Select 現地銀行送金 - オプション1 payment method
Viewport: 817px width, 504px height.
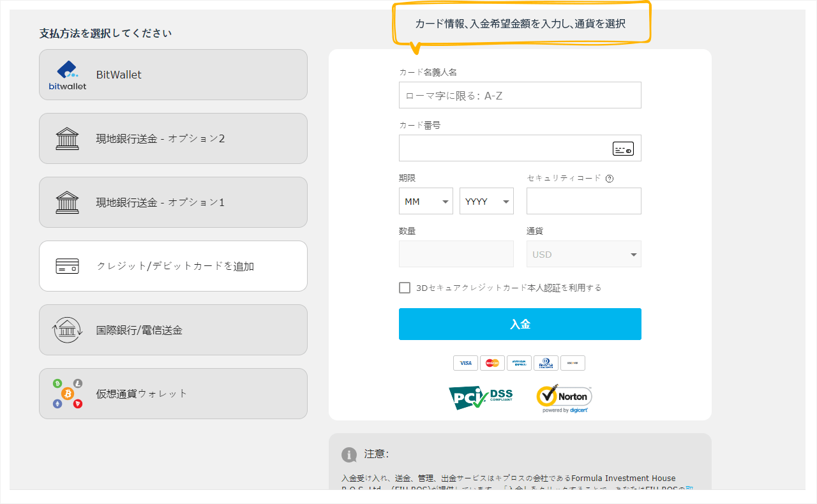[x=173, y=202]
